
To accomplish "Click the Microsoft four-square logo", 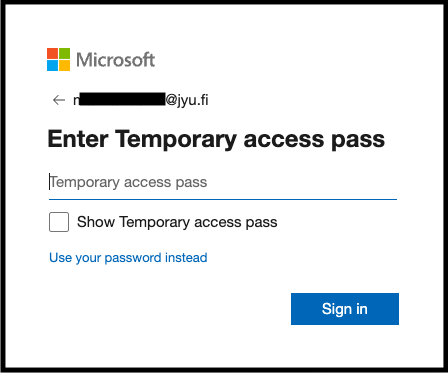I will [58, 60].
